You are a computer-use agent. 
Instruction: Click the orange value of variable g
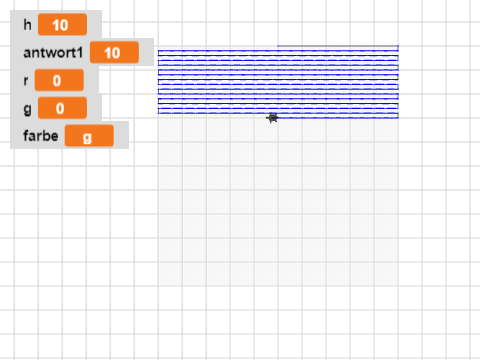(x=62, y=108)
